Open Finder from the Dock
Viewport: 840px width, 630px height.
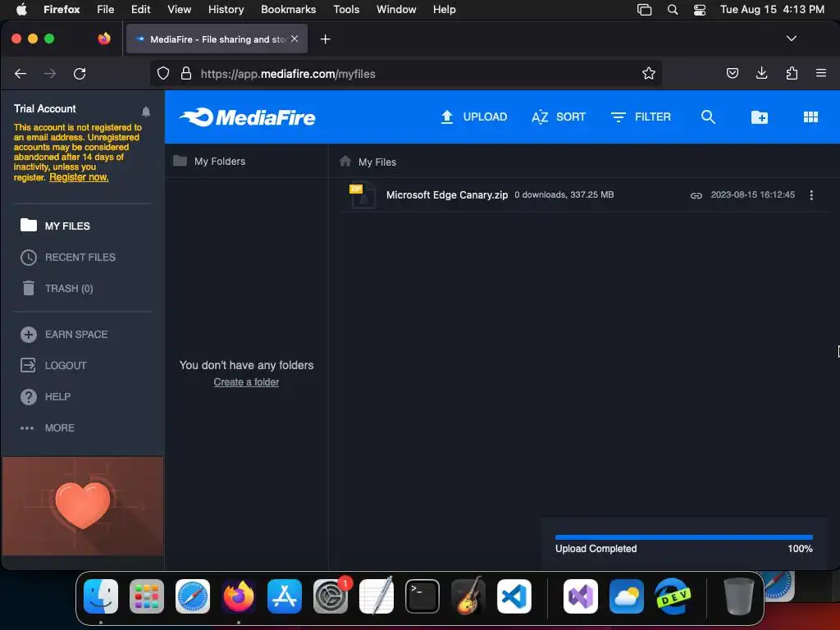coord(101,596)
